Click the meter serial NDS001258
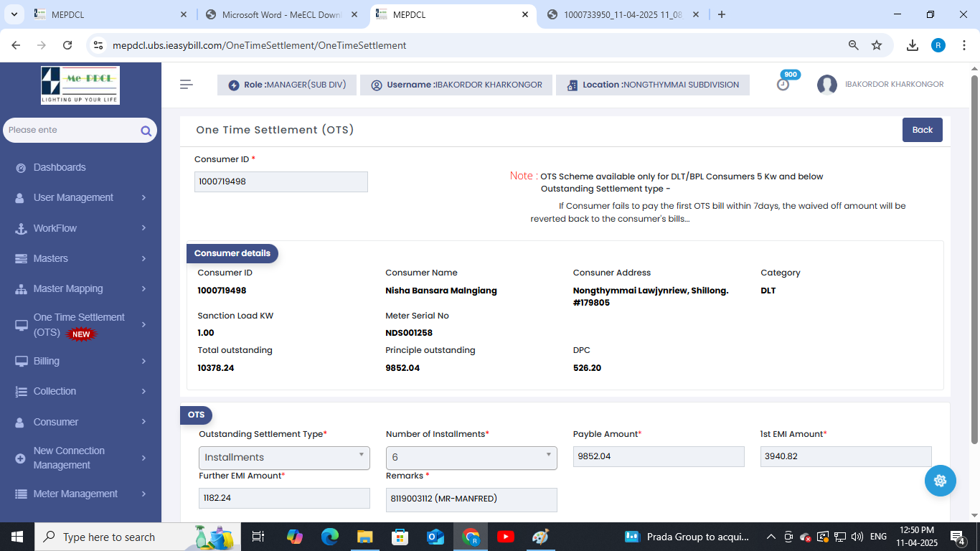980x551 pixels. pyautogui.click(x=409, y=333)
